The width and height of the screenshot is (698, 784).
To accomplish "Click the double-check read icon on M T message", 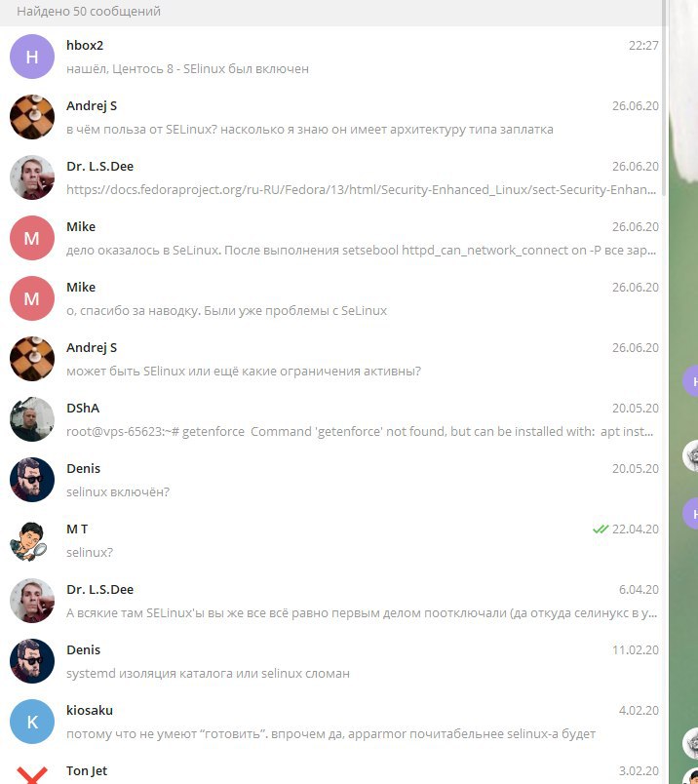I will coord(600,529).
